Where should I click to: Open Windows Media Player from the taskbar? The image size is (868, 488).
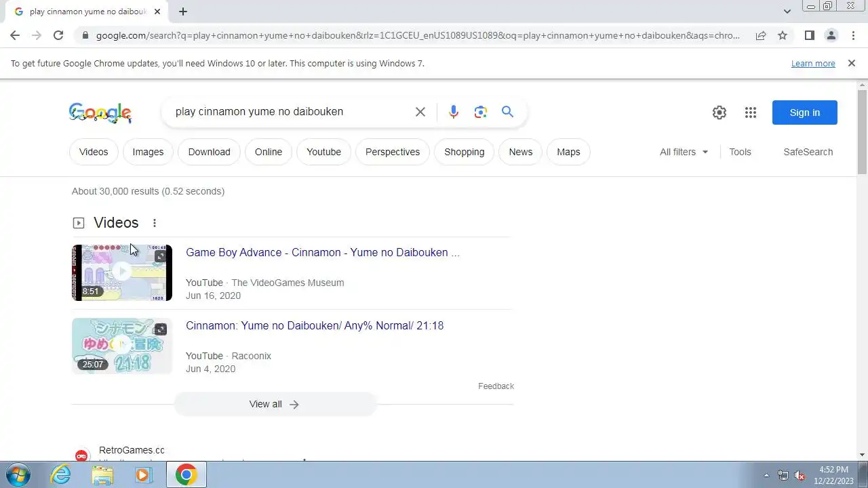click(x=143, y=474)
